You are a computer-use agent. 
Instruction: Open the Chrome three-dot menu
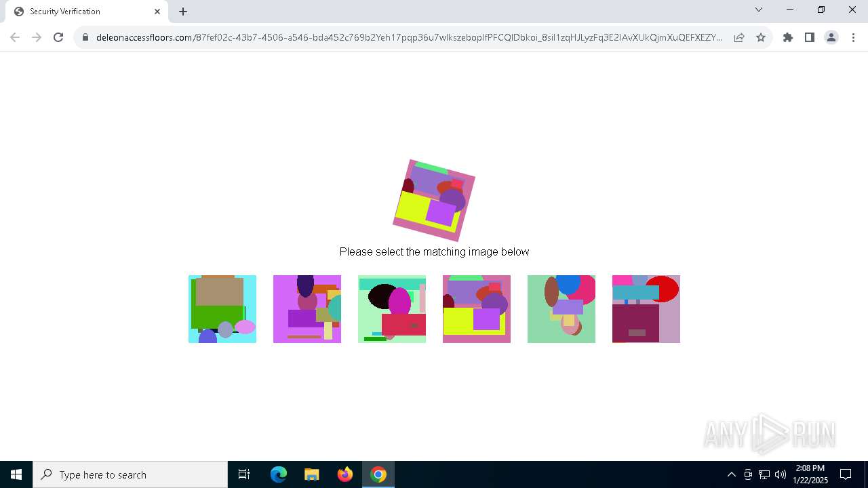pyautogui.click(x=852, y=37)
